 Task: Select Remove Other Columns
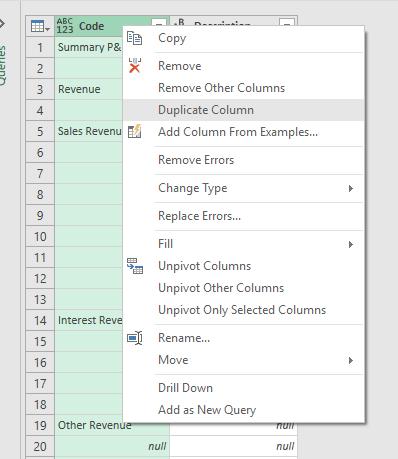(x=243, y=88)
